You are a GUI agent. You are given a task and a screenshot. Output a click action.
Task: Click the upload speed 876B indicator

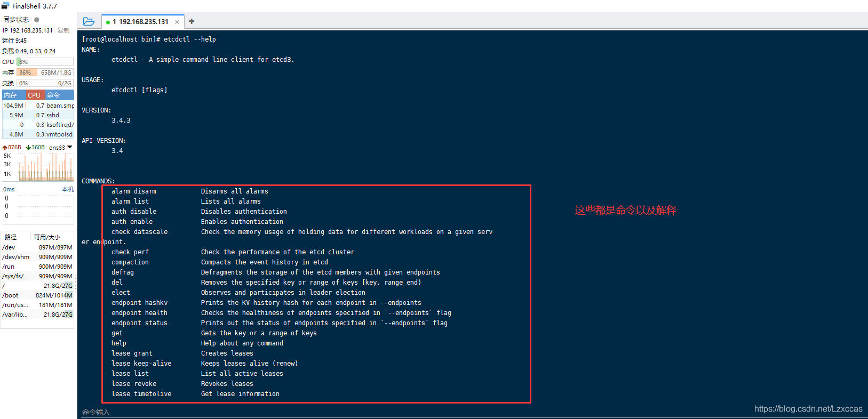point(12,147)
